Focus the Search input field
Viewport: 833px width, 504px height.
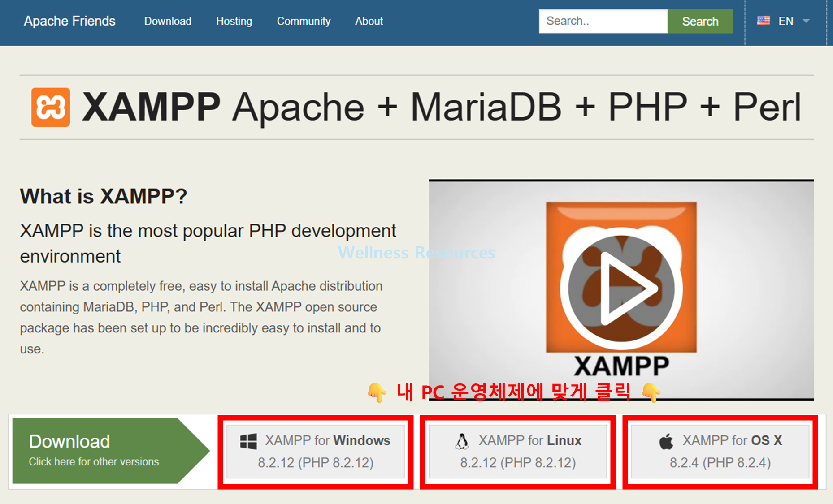coord(603,21)
